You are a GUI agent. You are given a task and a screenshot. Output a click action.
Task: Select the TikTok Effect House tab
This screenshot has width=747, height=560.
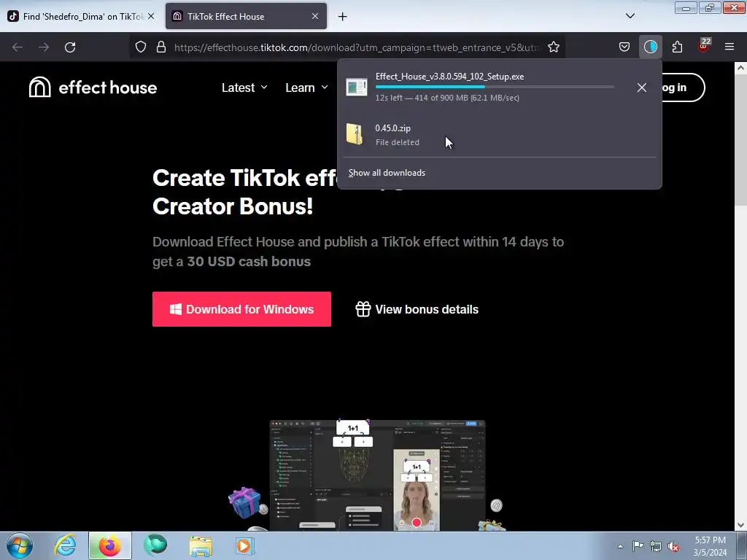[x=246, y=16]
